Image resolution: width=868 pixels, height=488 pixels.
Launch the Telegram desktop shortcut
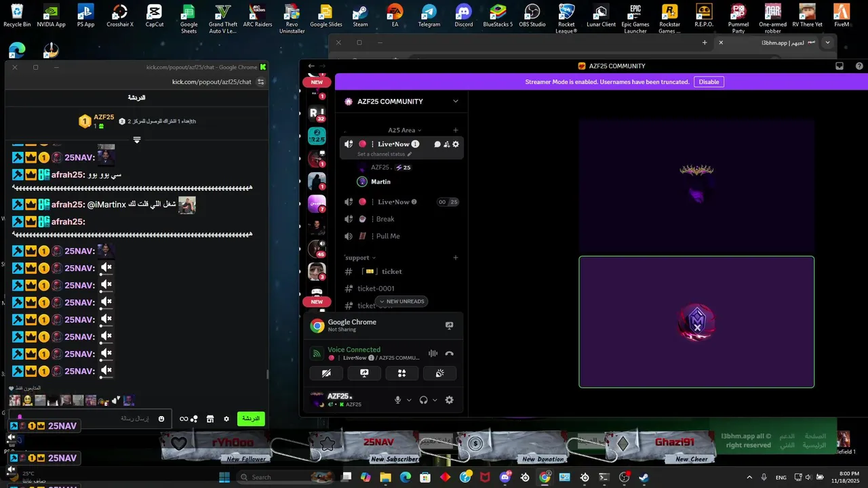pyautogui.click(x=429, y=16)
